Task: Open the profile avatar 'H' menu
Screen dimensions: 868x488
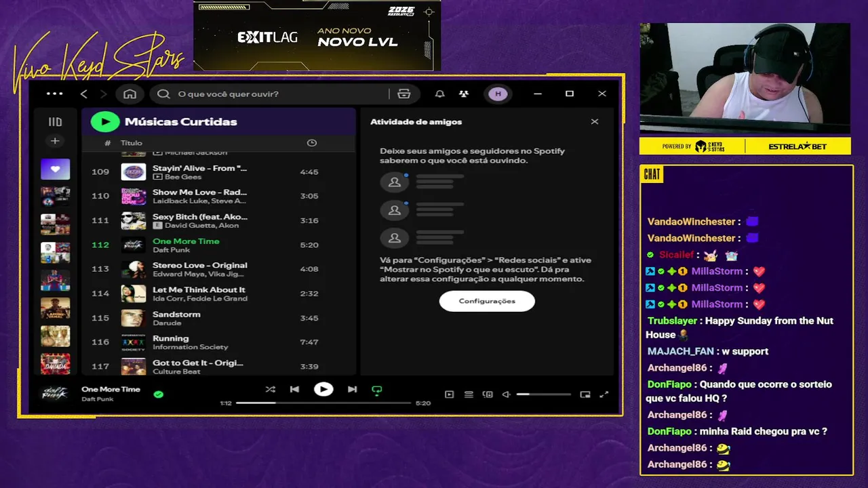Action: tap(498, 94)
